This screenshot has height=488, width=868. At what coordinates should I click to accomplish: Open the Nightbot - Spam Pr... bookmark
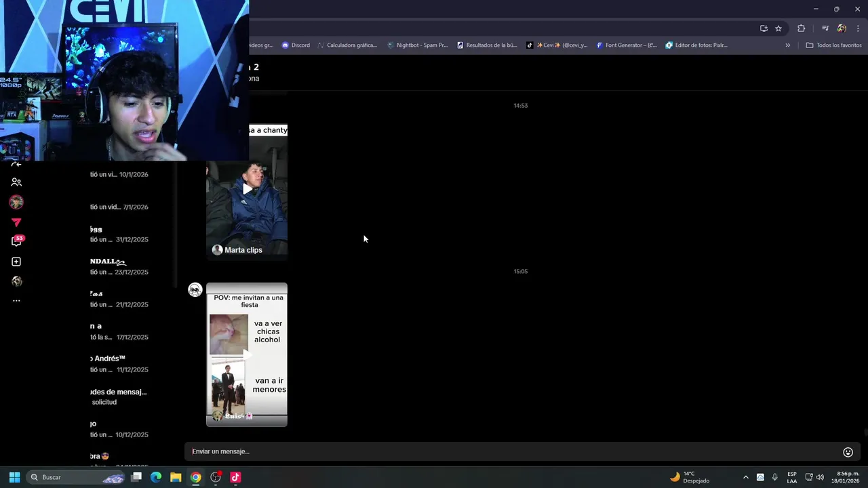click(x=417, y=45)
